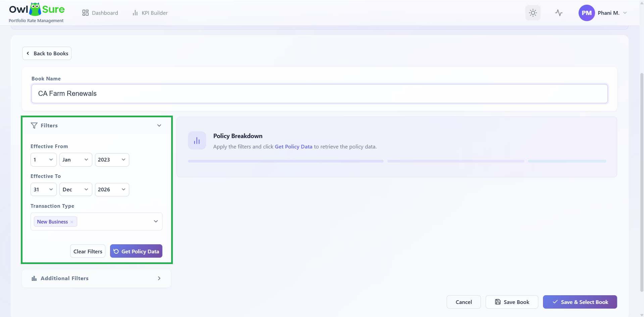Click the Get Policy Data link text
The image size is (644, 317).
click(294, 147)
